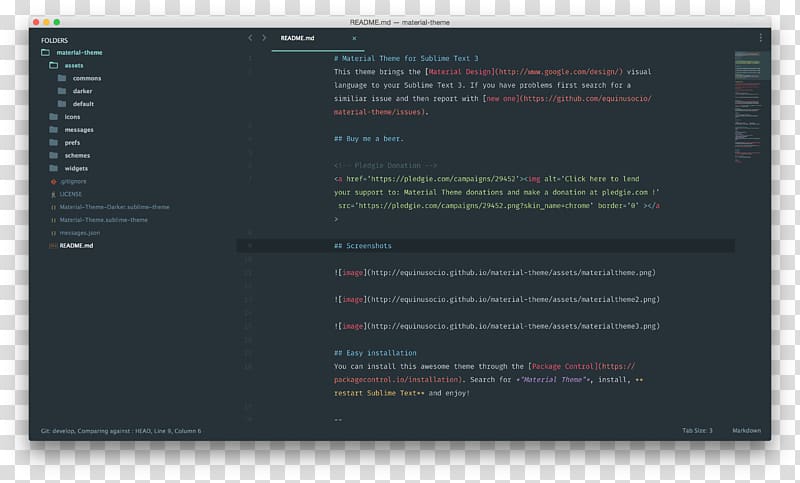Click the commons folder icon

(x=62, y=78)
